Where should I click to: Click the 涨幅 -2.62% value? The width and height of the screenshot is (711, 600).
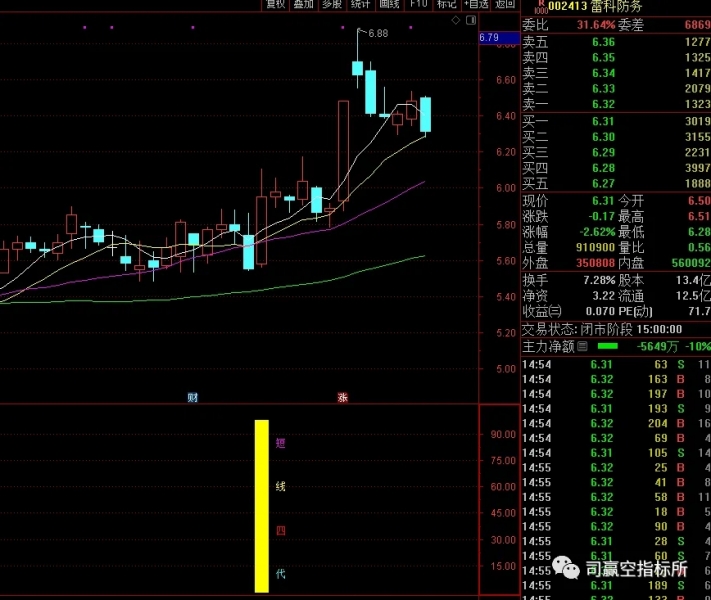[x=597, y=232]
